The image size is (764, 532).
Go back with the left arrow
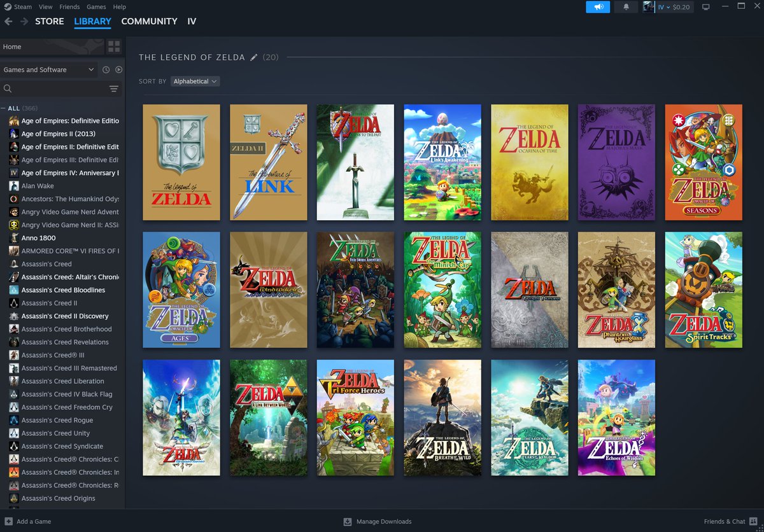click(x=8, y=21)
